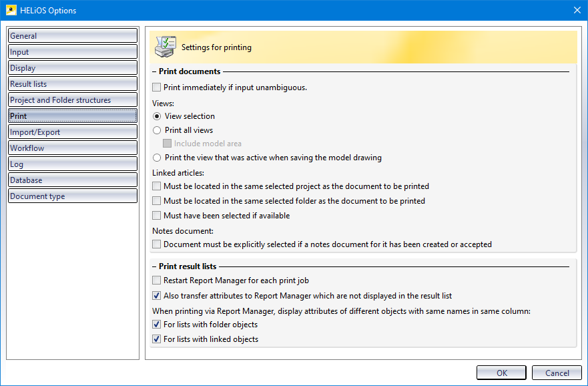The image size is (588, 386).
Task: Choose Print the view active when saving
Action: click(x=157, y=158)
